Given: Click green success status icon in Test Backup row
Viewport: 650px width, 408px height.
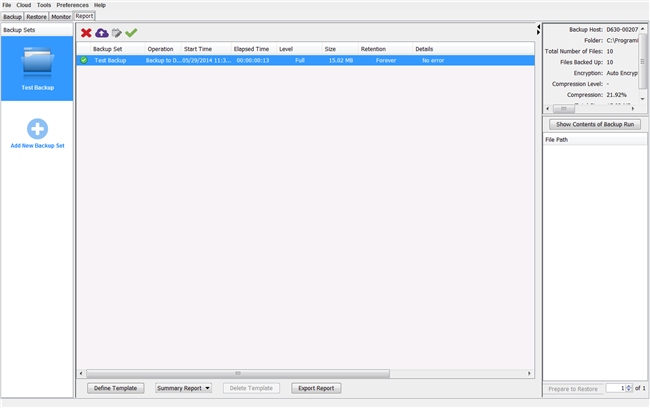Looking at the screenshot, I should point(84,60).
